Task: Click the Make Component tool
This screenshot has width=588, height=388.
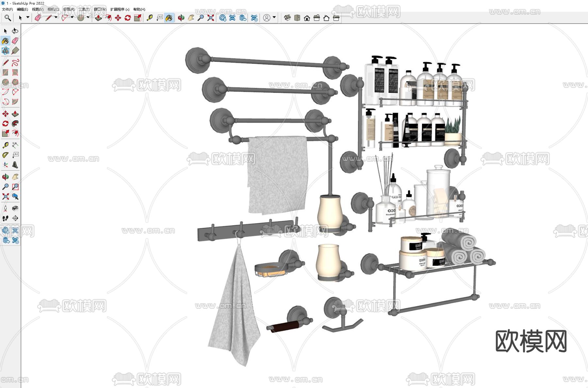Action: [x=5, y=50]
